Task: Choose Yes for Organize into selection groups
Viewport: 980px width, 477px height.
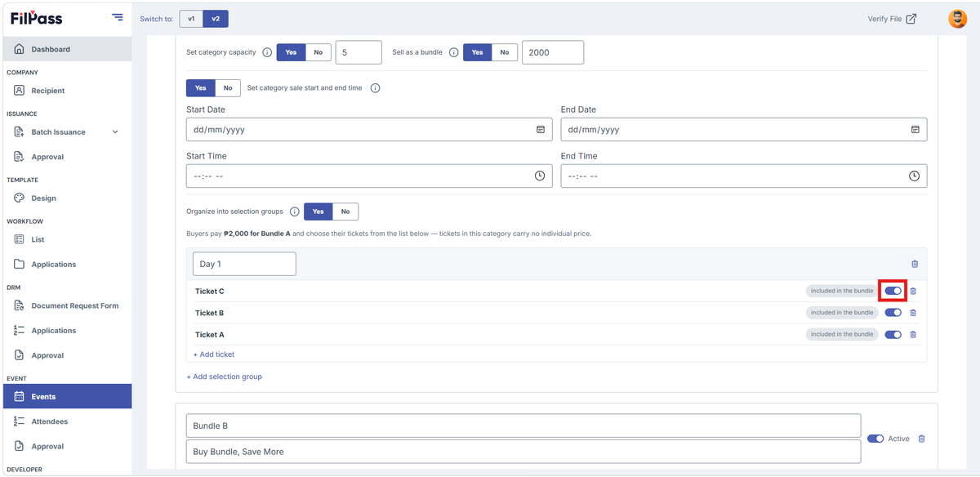Action: (x=318, y=212)
